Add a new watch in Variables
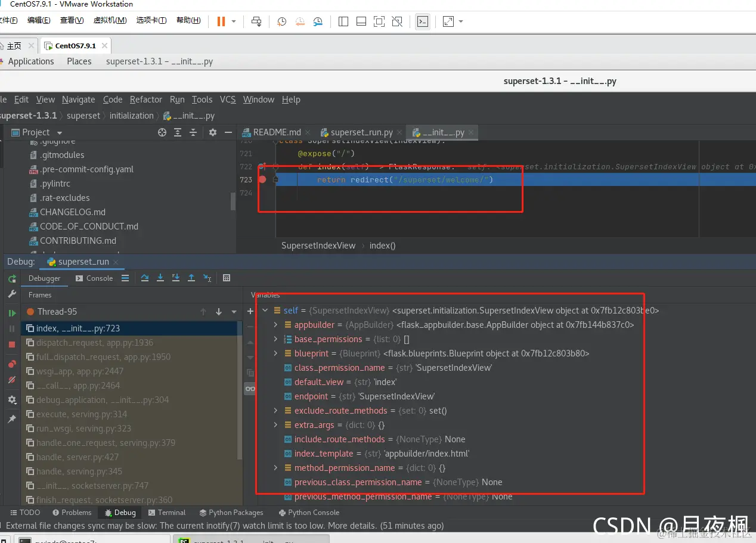 pos(250,311)
